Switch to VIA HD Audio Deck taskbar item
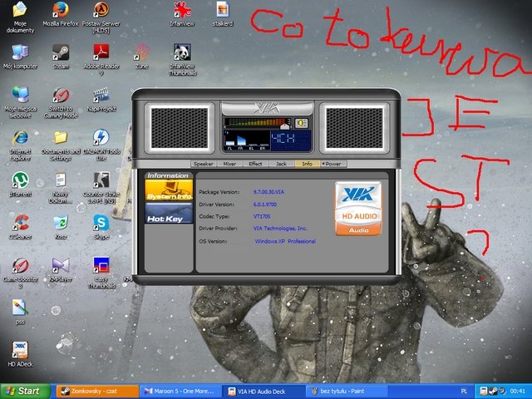This screenshot has width=532, height=399. (264, 392)
